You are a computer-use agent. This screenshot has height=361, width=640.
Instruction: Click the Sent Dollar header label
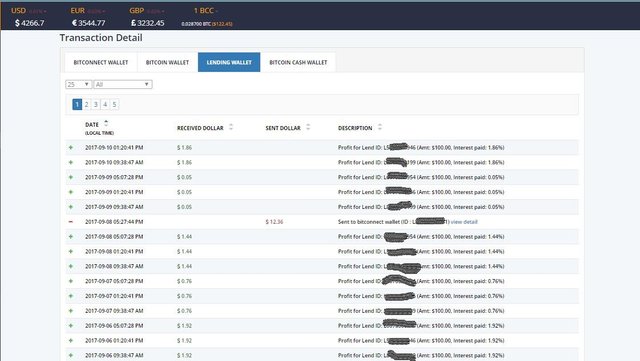pos(283,128)
